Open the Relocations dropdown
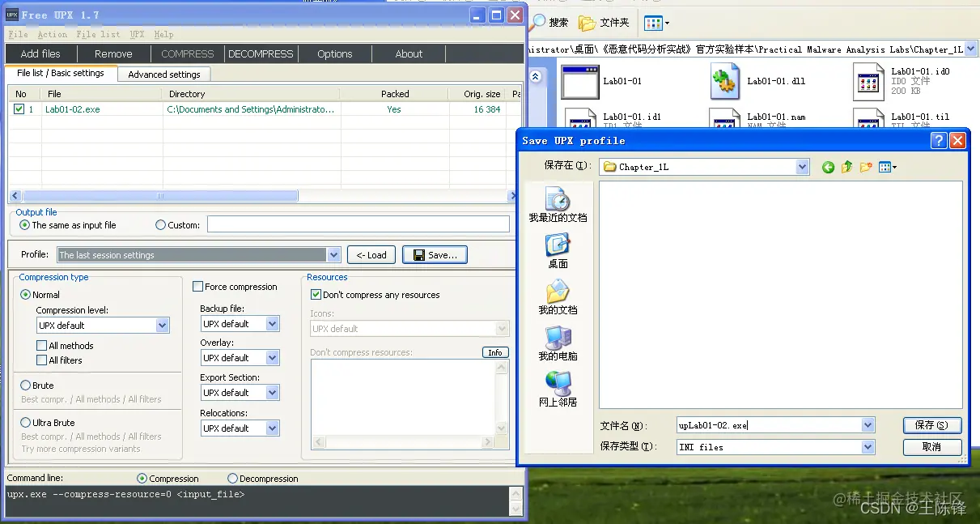 [273, 428]
